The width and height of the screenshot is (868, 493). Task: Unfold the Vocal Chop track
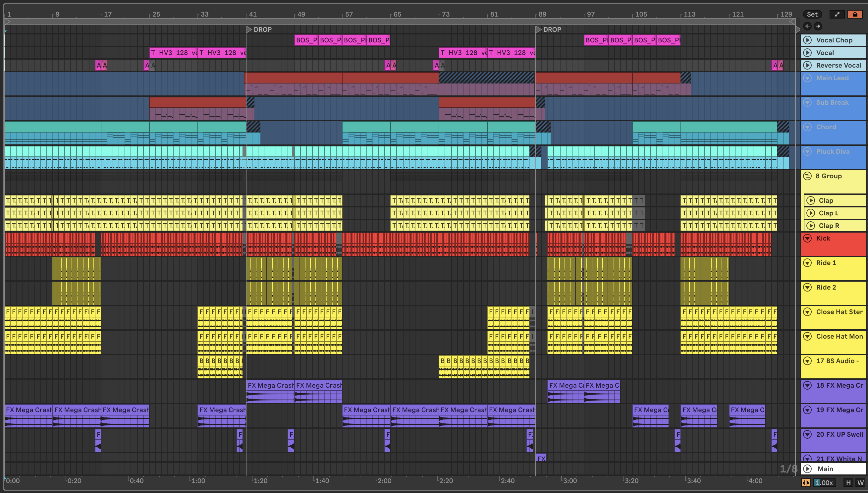[807, 40]
